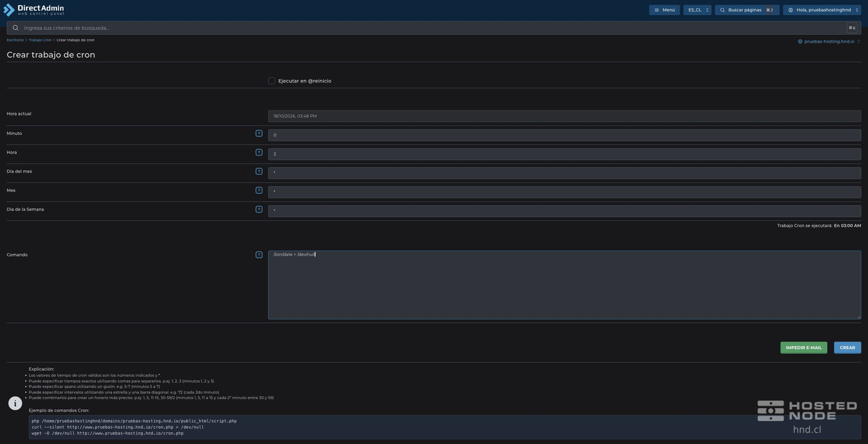Click the ⌘K shortcut badge in search bar

[x=852, y=28]
